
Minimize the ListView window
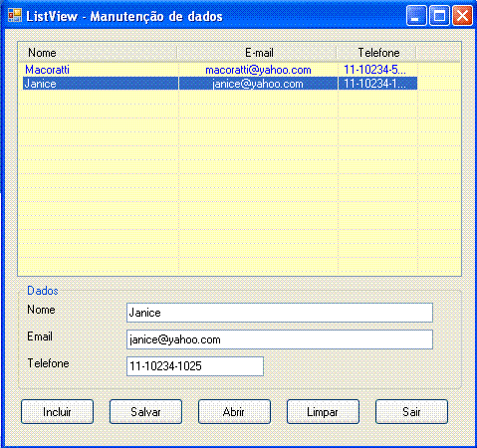tap(416, 15)
